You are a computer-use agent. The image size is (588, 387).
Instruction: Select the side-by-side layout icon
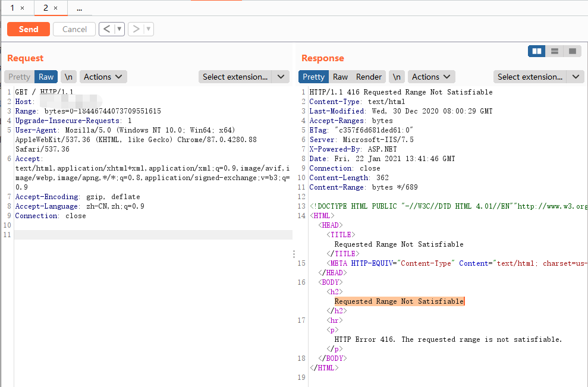537,51
